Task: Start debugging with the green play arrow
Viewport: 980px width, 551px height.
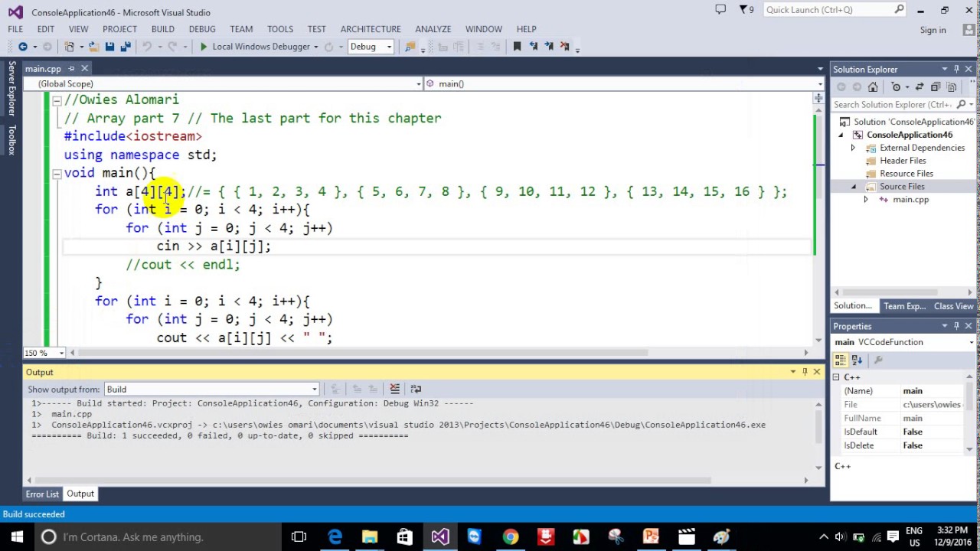Action: (203, 47)
